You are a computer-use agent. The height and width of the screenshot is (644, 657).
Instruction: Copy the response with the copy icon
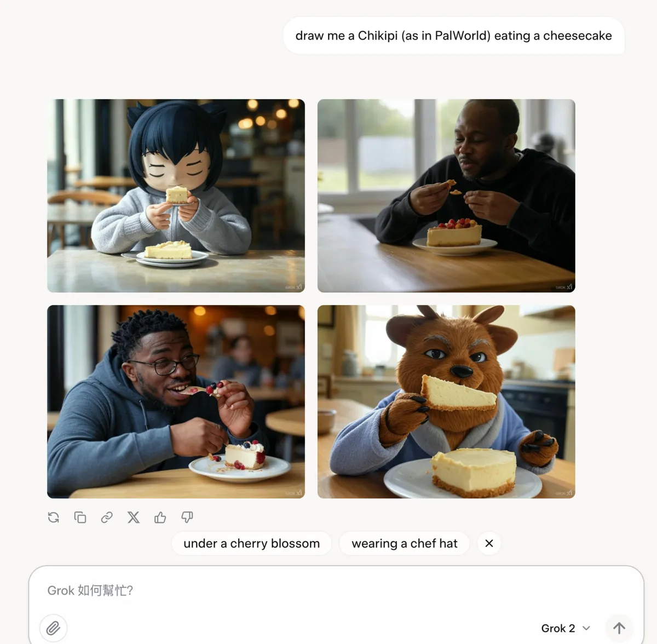coord(80,517)
